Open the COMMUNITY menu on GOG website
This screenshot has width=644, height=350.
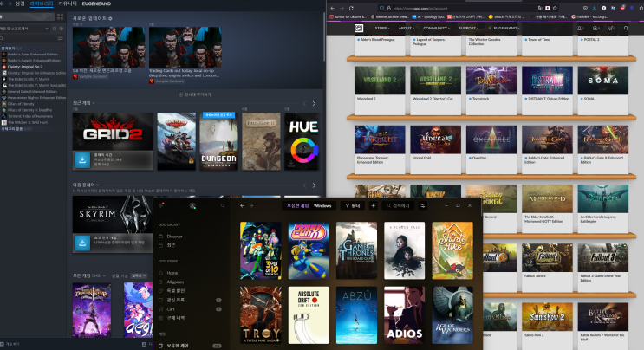(436, 29)
